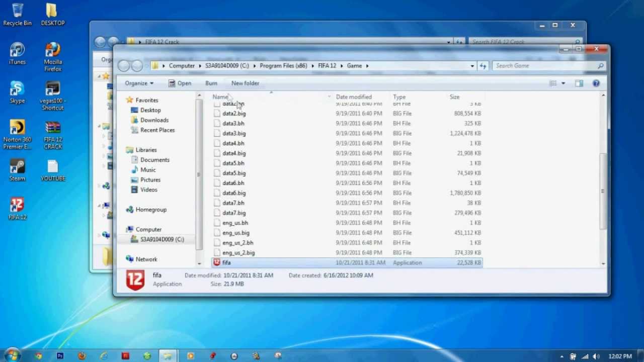
Task: Sort files by the Size column
Action: tap(454, 97)
